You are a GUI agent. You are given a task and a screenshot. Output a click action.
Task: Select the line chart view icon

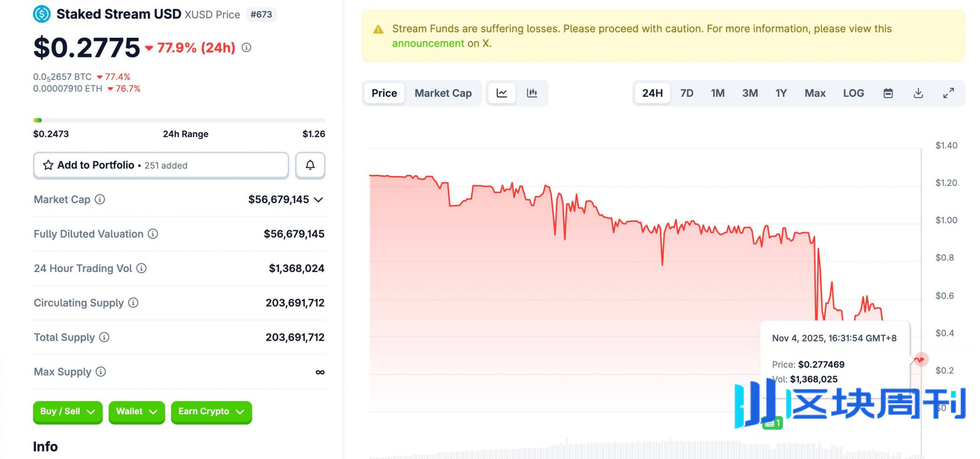point(501,93)
